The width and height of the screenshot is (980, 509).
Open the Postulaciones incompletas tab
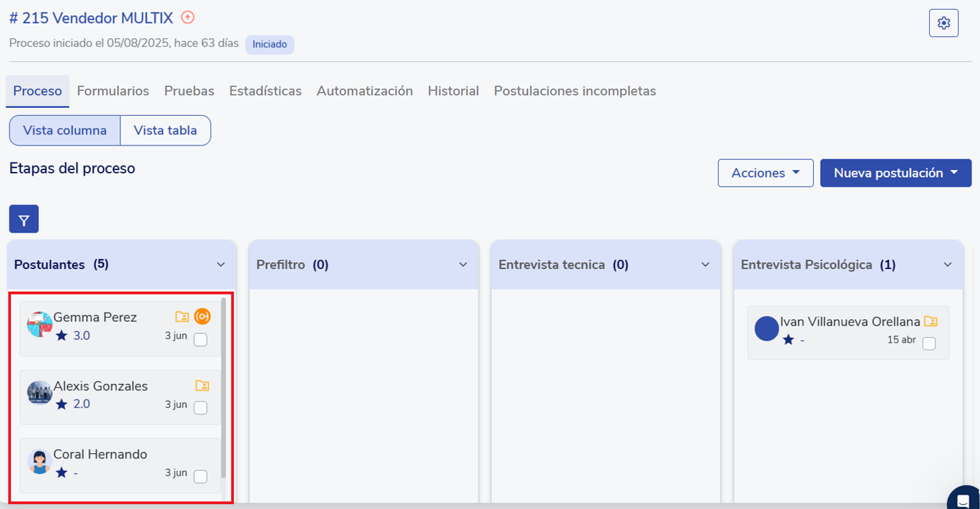tap(574, 91)
